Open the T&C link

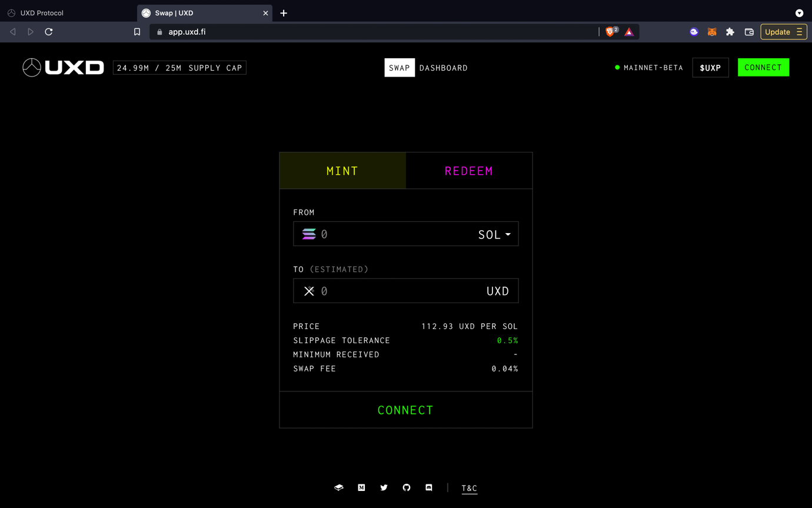tap(470, 488)
